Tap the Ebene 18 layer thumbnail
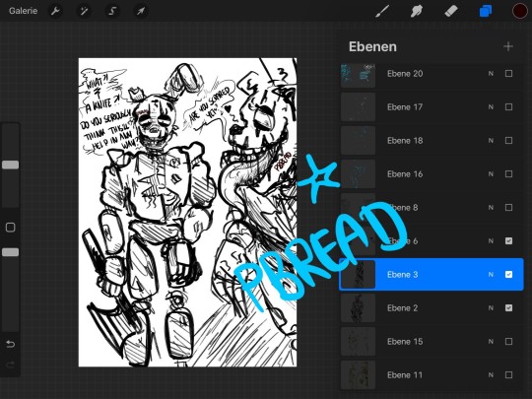 pyautogui.click(x=358, y=141)
